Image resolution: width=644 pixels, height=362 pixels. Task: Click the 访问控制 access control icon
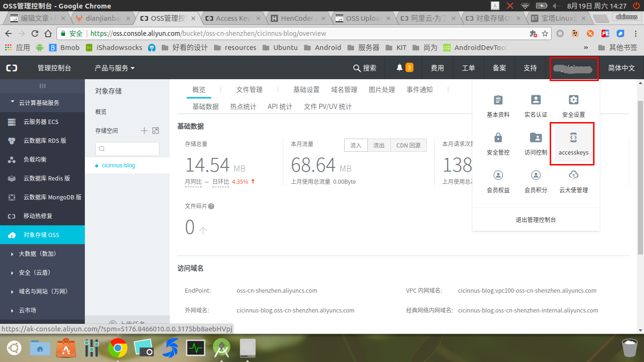(536, 138)
